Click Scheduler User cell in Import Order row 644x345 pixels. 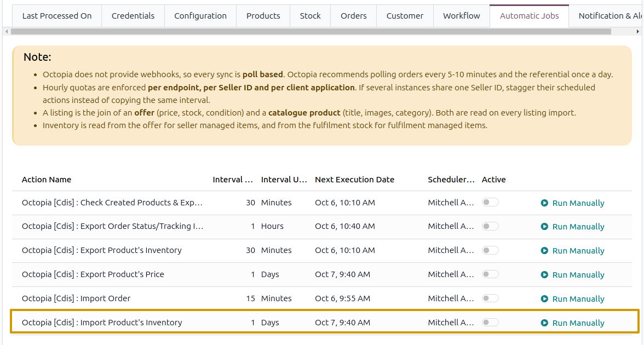(x=451, y=298)
